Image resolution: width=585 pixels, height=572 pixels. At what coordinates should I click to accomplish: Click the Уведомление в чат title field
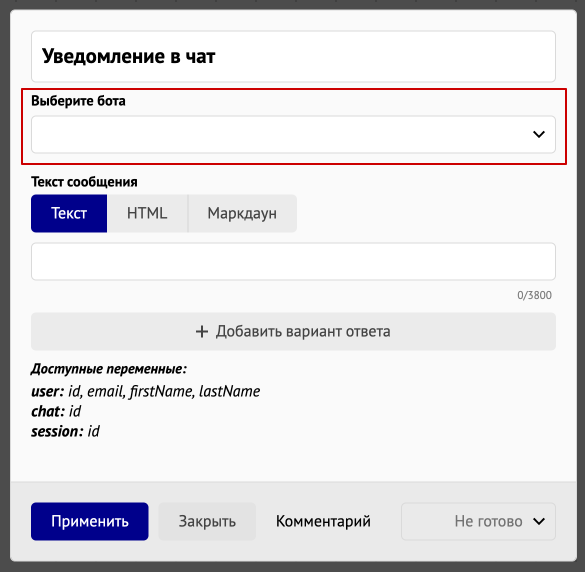[x=293, y=56]
